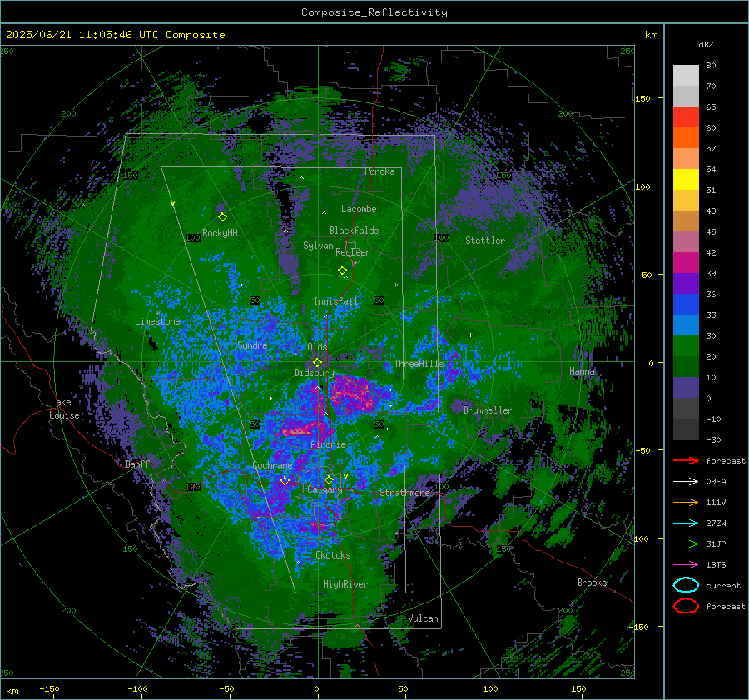Select yellow diamond marker below RedDeer

click(x=342, y=271)
